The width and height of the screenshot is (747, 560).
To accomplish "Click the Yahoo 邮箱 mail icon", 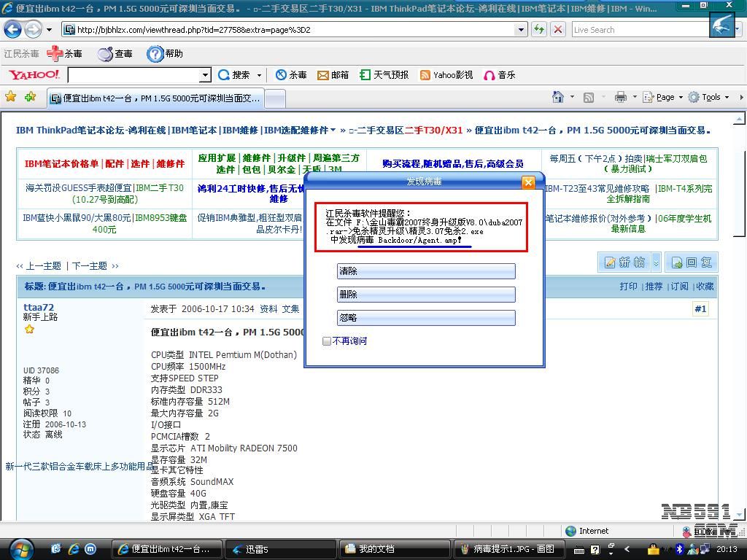I will click(323, 75).
